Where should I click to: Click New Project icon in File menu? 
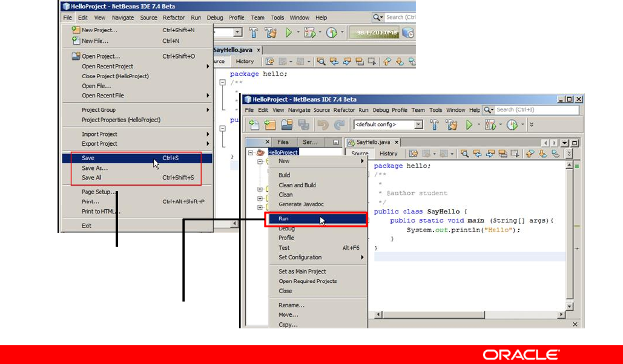coord(76,30)
